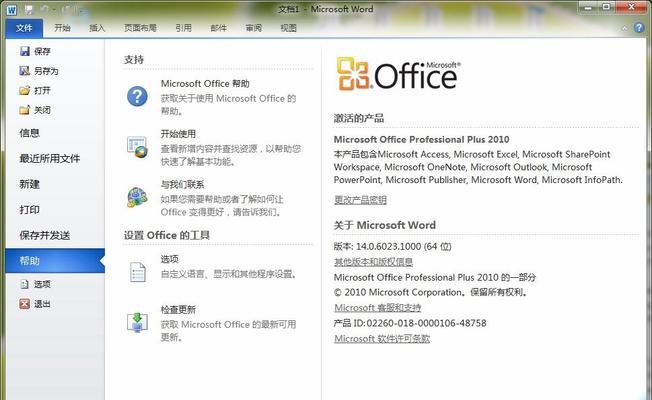
Task: Click the 'Microsoft Office 帮助' heading text
Action: tap(205, 84)
